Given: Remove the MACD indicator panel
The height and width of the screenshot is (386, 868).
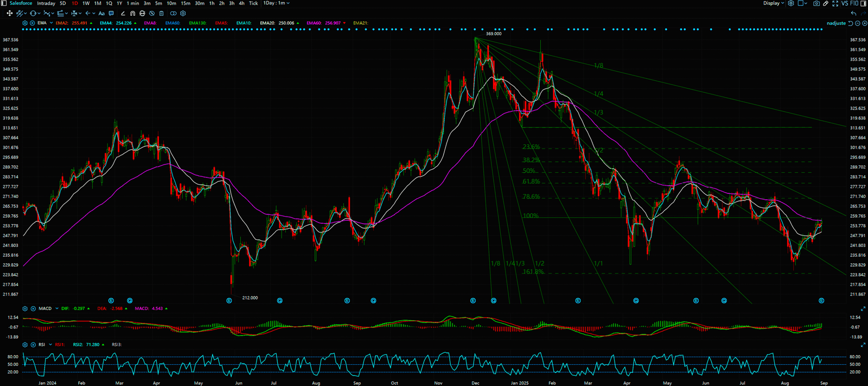Looking at the screenshot, I should click(33, 308).
